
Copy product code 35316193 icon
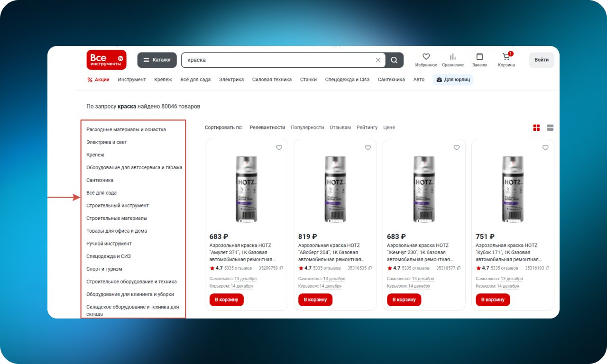tap(547, 268)
